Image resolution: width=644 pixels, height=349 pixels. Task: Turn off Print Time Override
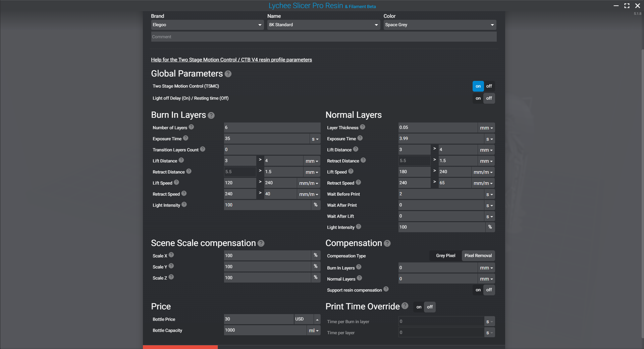point(430,307)
